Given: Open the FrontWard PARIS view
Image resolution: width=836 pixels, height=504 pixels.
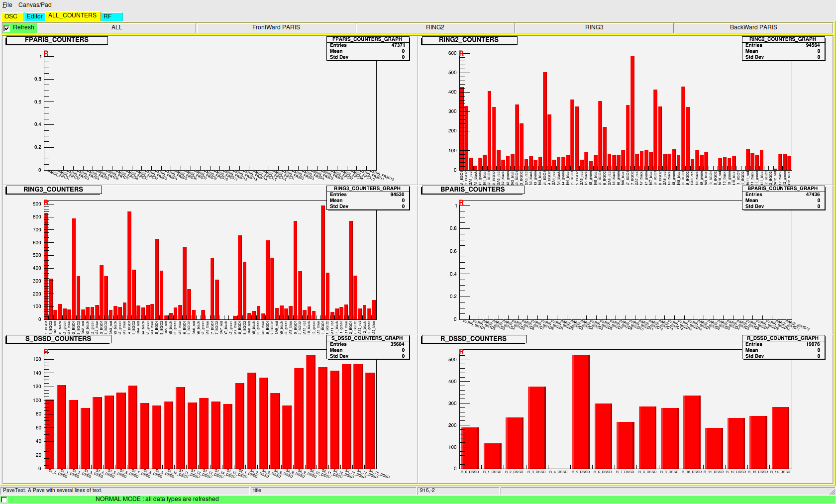Looking at the screenshot, I should point(277,27).
